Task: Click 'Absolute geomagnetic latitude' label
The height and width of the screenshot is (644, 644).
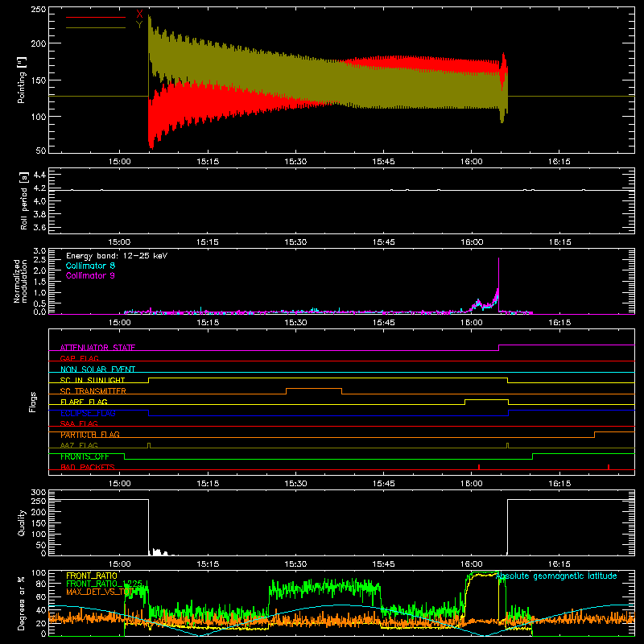Action: pyautogui.click(x=556, y=576)
